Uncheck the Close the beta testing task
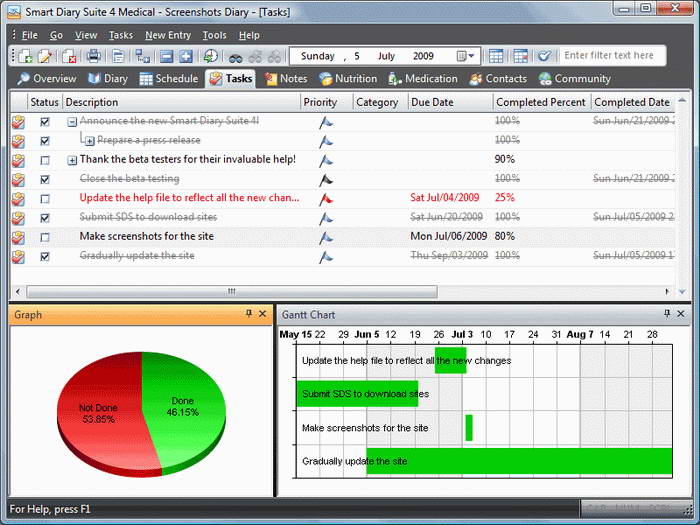The image size is (700, 525). 45,179
